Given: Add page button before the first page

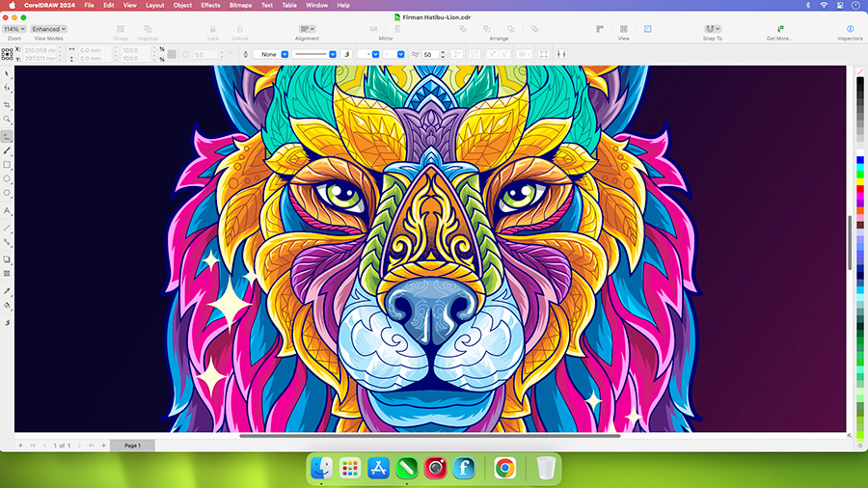Looking at the screenshot, I should coord(20,446).
